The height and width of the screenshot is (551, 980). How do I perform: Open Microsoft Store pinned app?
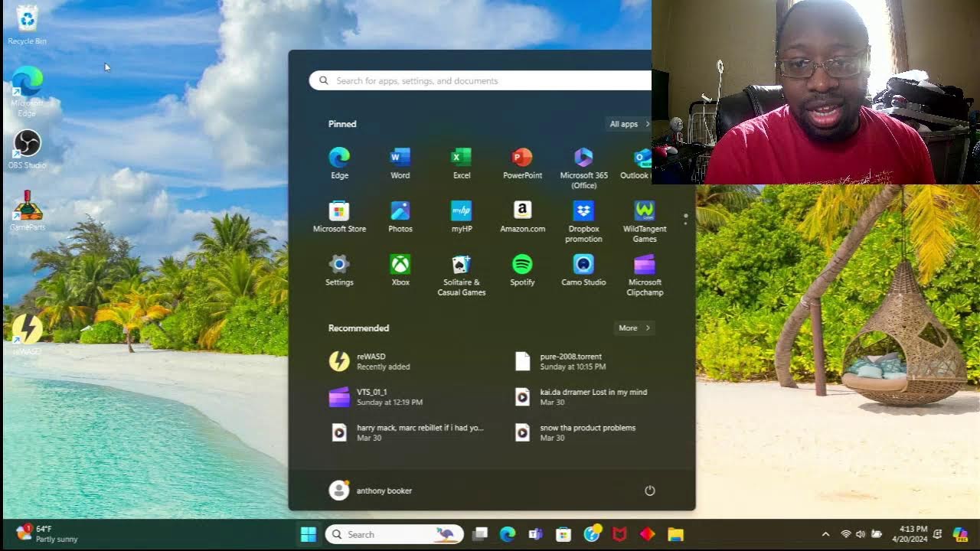tap(339, 217)
